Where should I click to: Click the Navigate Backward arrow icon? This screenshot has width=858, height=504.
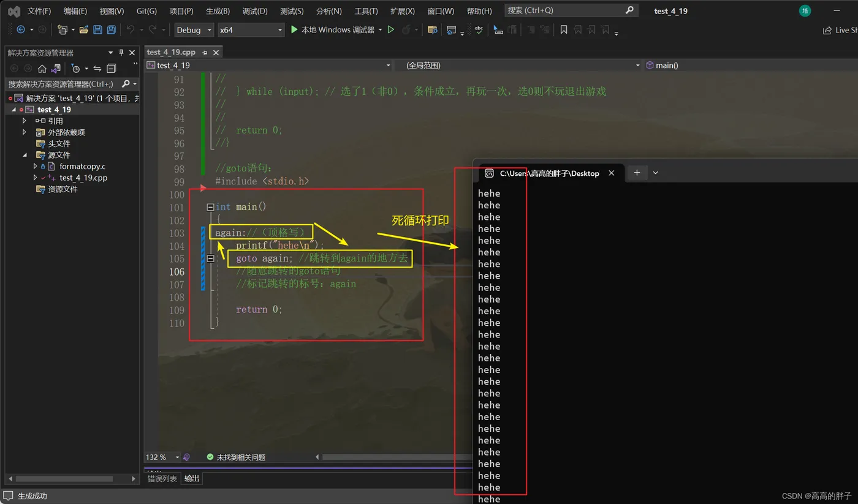(21, 29)
